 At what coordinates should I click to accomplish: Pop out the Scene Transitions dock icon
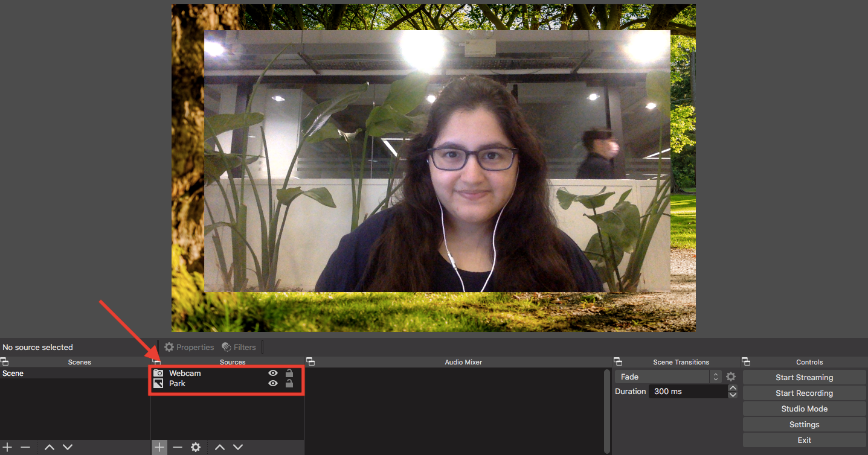click(x=618, y=361)
